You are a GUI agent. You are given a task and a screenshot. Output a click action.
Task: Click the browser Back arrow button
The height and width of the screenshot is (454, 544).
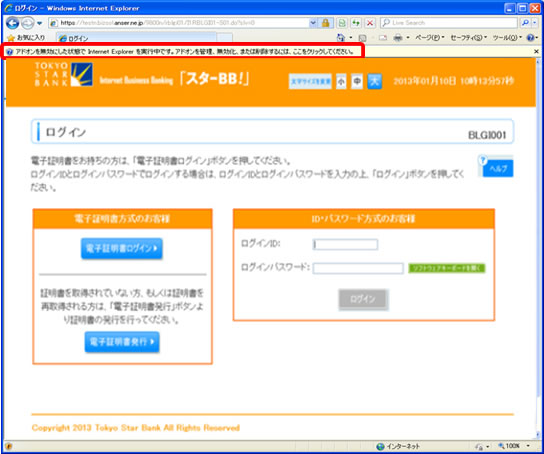(12, 23)
